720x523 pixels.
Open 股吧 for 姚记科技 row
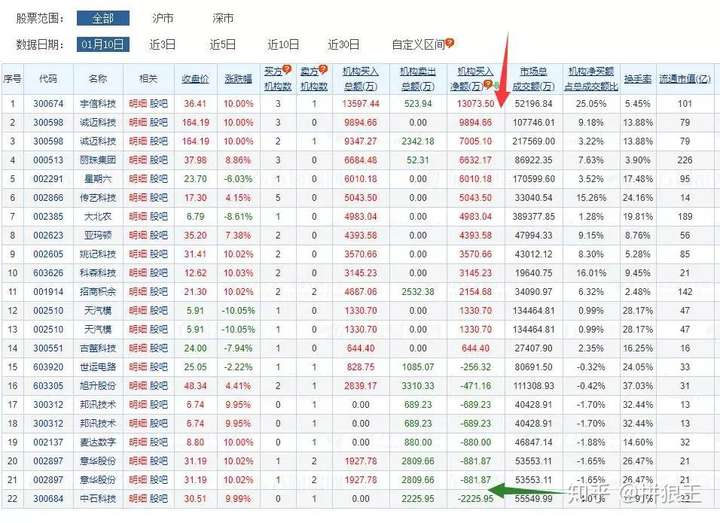point(159,254)
